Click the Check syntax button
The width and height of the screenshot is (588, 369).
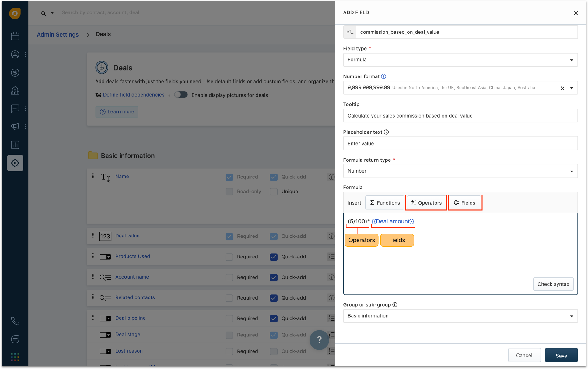(553, 284)
